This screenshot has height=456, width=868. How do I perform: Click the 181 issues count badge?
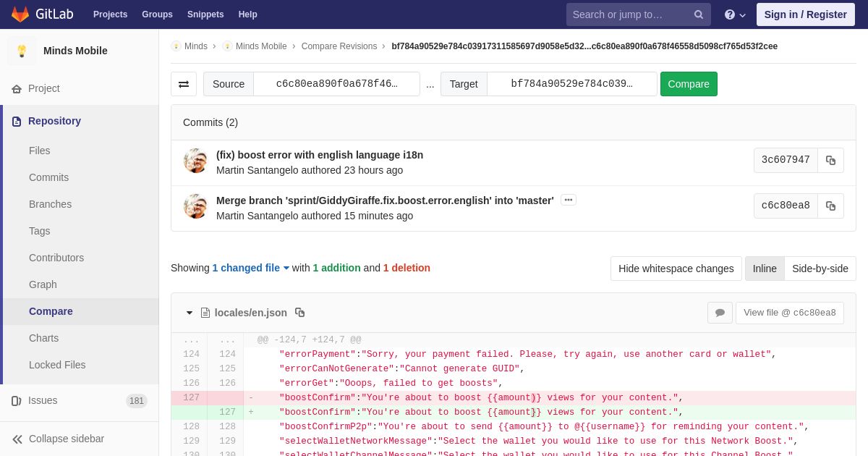pos(137,401)
